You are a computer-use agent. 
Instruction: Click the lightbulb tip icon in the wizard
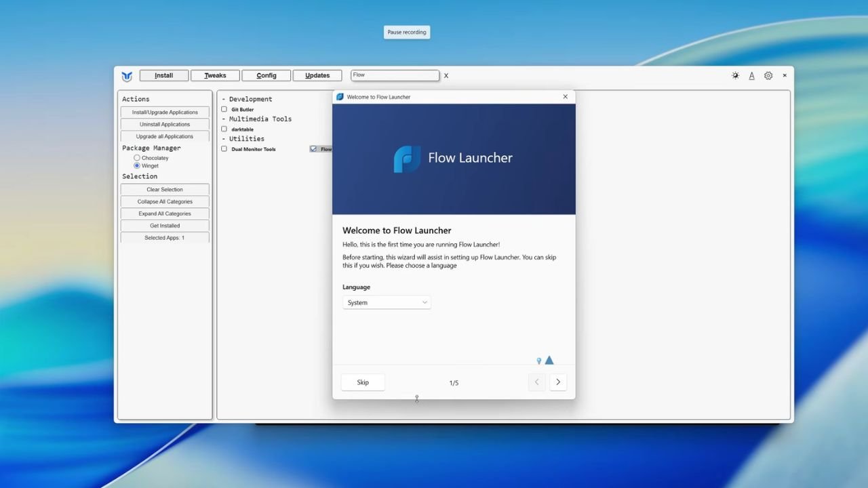click(539, 361)
